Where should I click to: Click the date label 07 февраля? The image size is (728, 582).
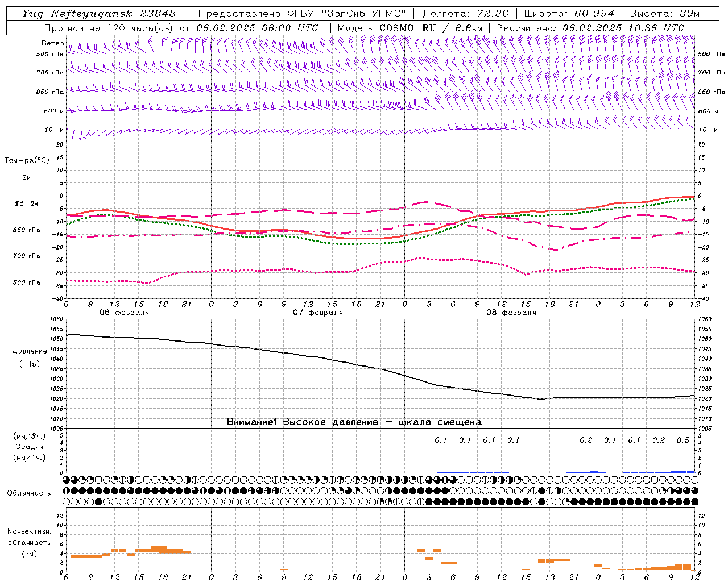point(318,312)
